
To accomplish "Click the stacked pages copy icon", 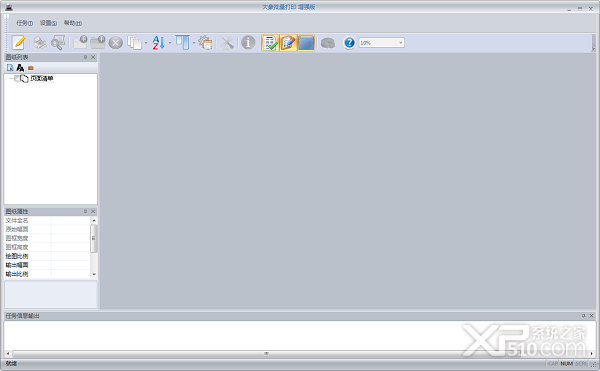I will tap(134, 42).
